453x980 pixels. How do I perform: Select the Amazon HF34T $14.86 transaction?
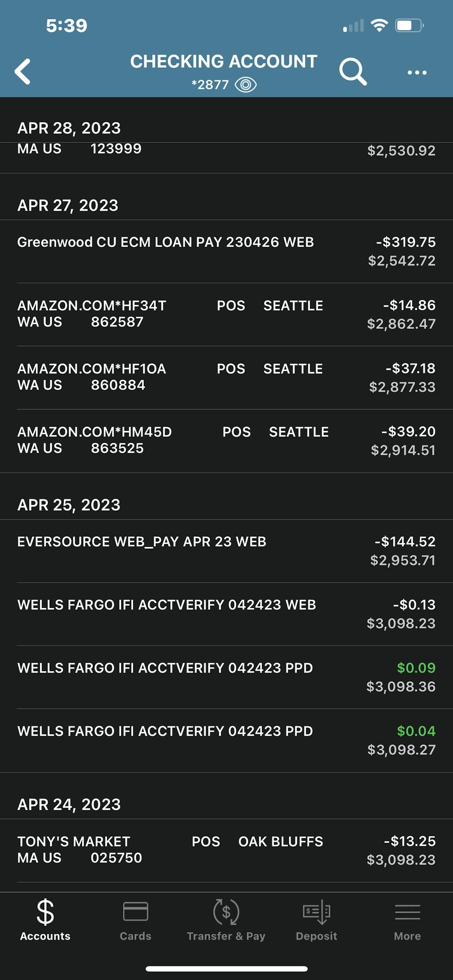pos(226,314)
